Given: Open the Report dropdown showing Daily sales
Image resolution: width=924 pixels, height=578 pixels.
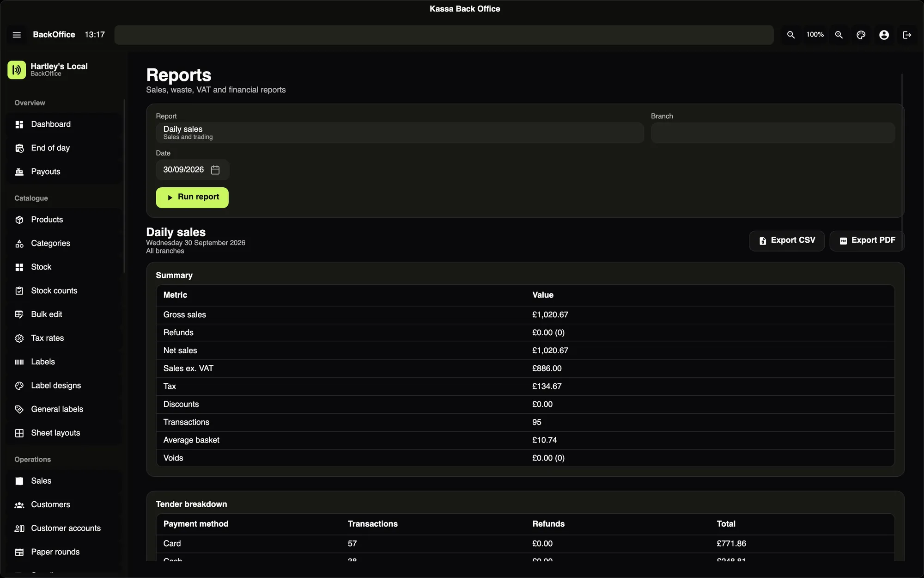Looking at the screenshot, I should (x=400, y=133).
